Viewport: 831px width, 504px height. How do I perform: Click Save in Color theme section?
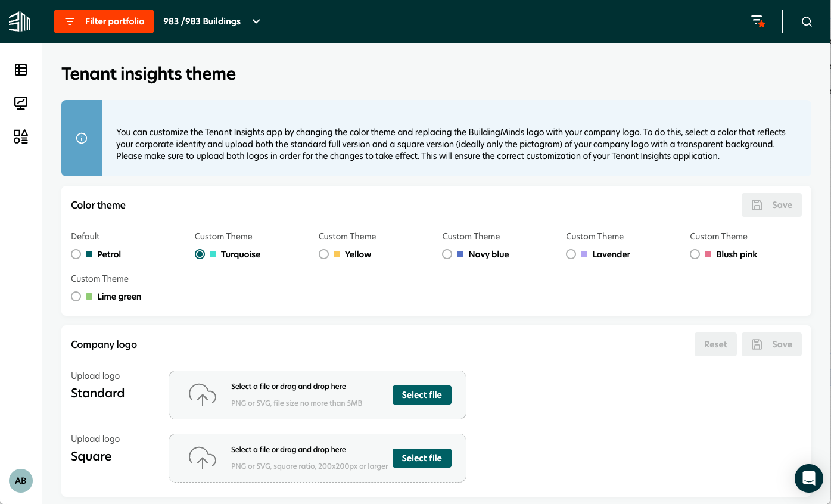tap(771, 205)
